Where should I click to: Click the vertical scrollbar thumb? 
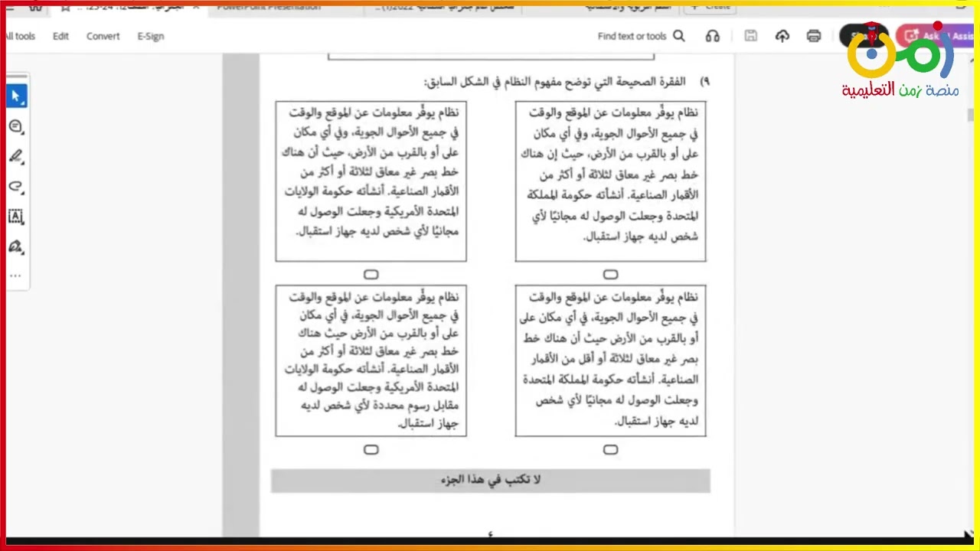(x=971, y=116)
